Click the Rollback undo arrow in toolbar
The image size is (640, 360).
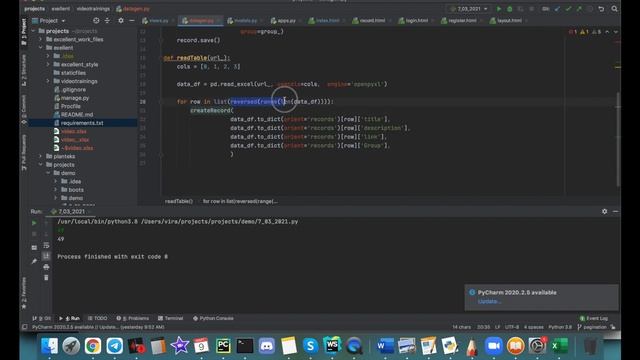[x=601, y=9]
